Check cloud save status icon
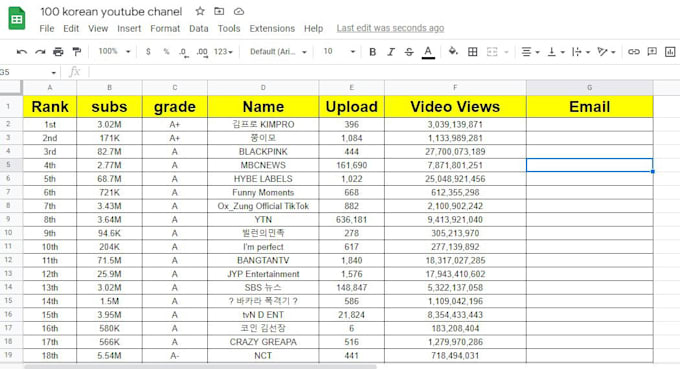The image size is (680, 369). coord(239,11)
